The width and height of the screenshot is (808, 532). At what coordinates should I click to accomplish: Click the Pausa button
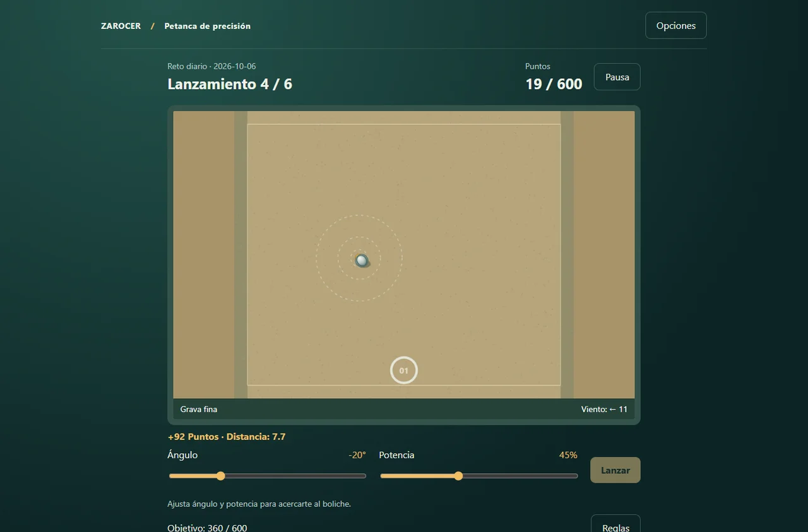[x=617, y=77]
